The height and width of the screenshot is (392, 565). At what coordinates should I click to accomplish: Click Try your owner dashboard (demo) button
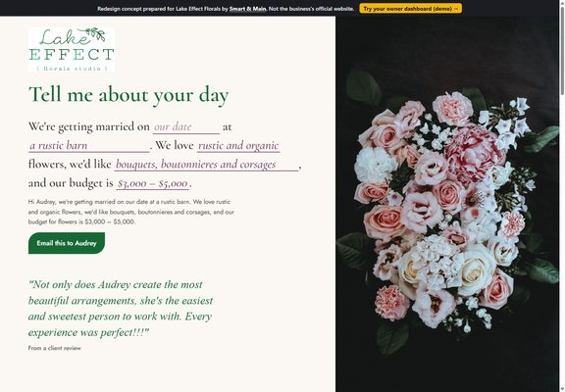point(410,9)
